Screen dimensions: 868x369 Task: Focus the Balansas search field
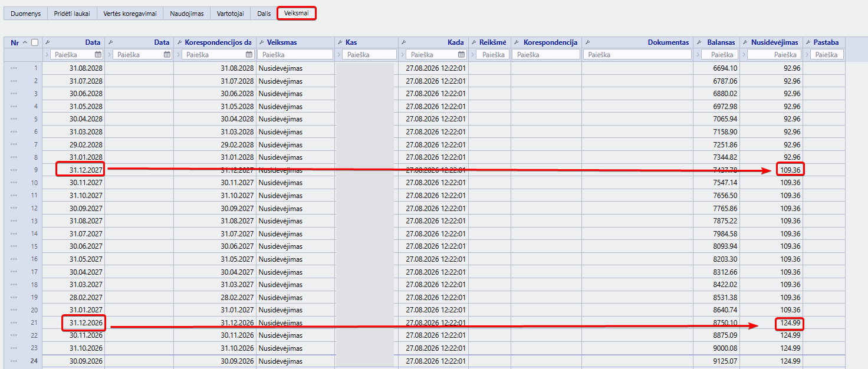point(719,54)
